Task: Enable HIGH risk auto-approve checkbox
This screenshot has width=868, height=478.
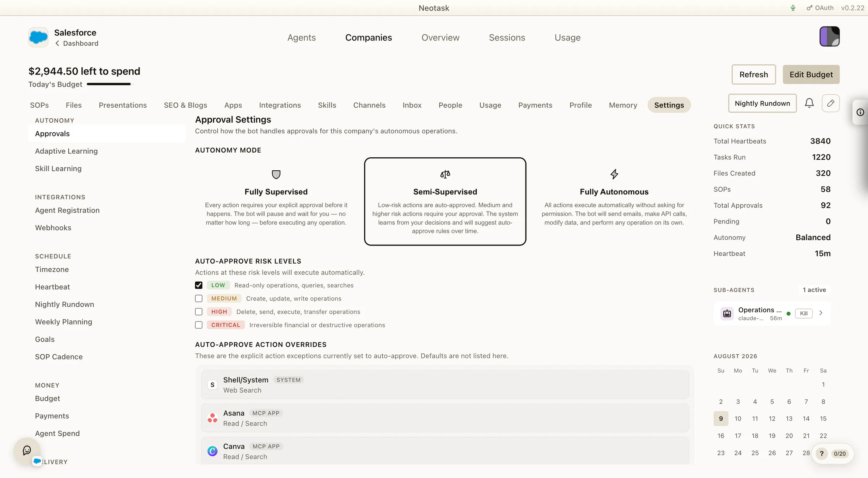Action: 199,312
